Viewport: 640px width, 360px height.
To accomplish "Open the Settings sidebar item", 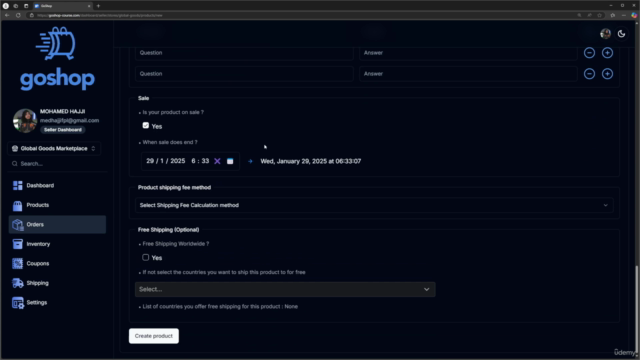I will pyautogui.click(x=57, y=302).
